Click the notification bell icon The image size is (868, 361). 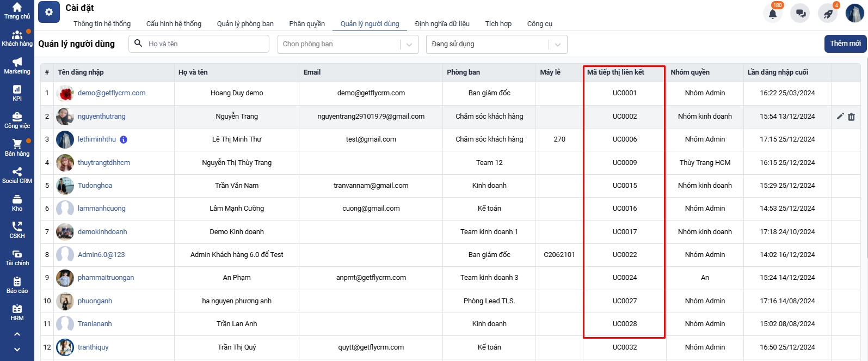coord(773,14)
